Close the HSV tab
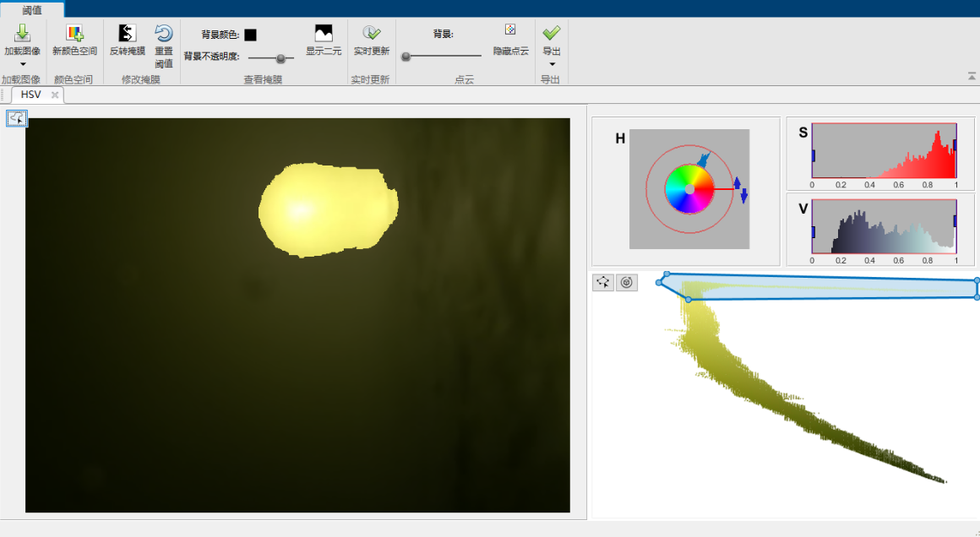This screenshot has width=980, height=537. [x=55, y=95]
